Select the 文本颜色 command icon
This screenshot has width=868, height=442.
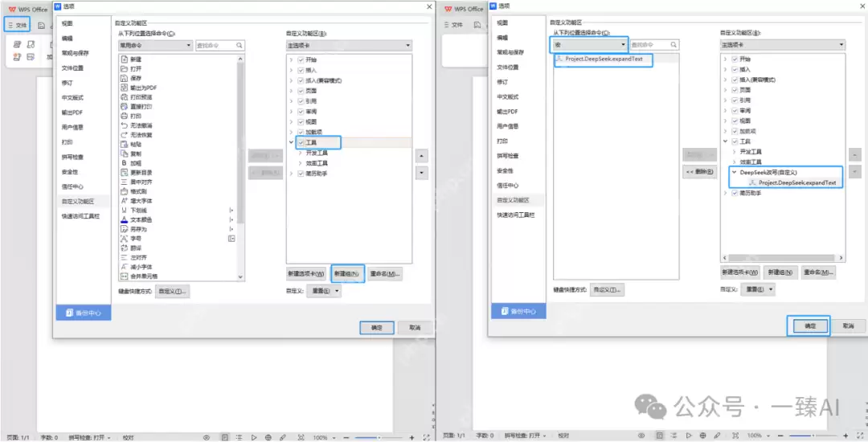[124, 219]
